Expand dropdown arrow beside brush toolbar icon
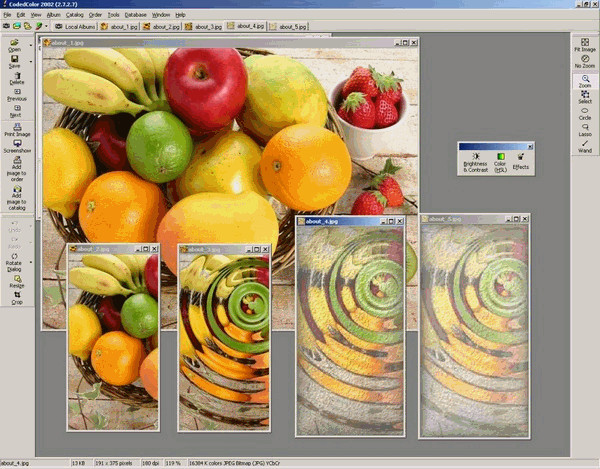 (46, 26)
